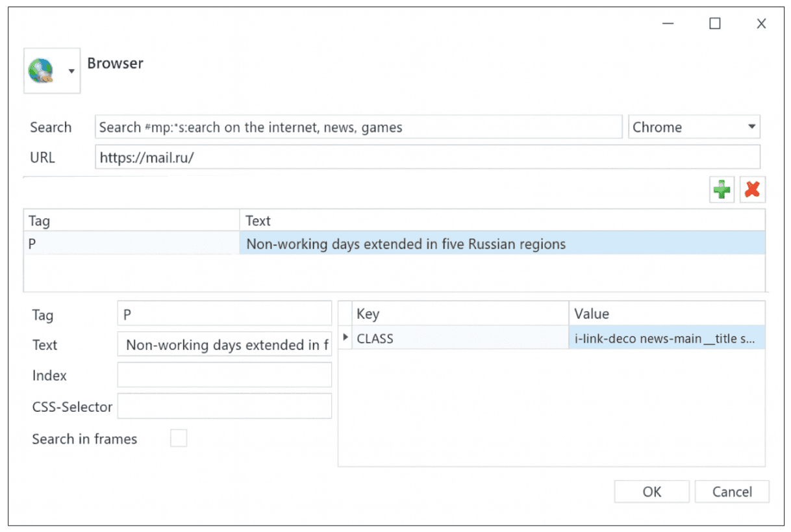Click row arrow indicator next to CLASS
This screenshot has height=532, width=791.
(345, 338)
